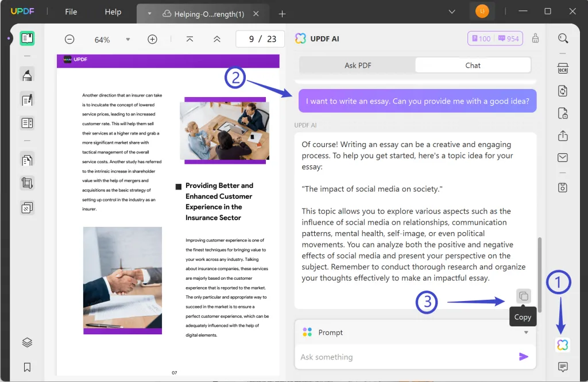Switch to the Chat tab
This screenshot has width=588, height=382.
tap(473, 65)
